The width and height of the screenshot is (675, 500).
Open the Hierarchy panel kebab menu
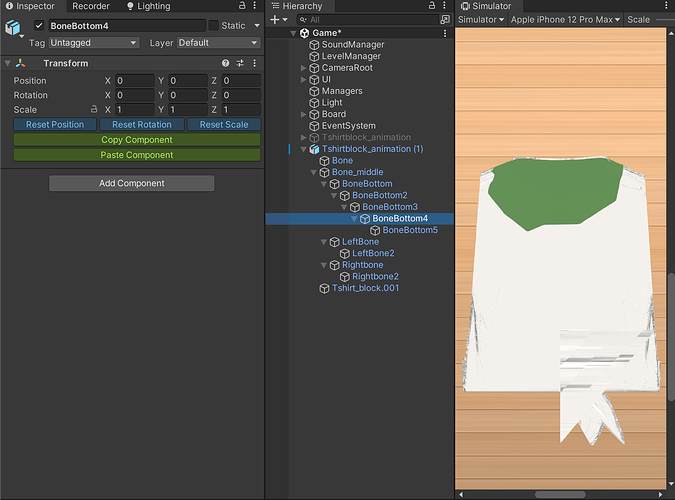[x=444, y=6]
